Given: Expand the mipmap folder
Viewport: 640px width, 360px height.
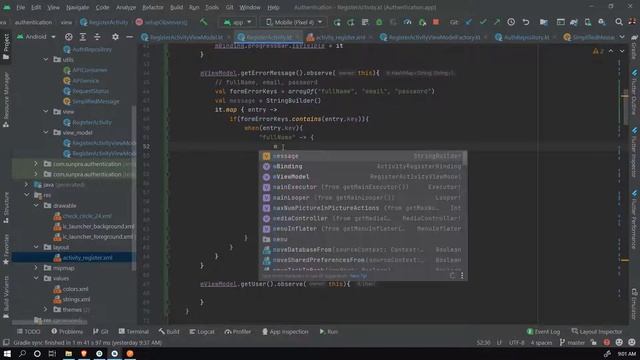Looking at the screenshot, I should [x=36, y=268].
